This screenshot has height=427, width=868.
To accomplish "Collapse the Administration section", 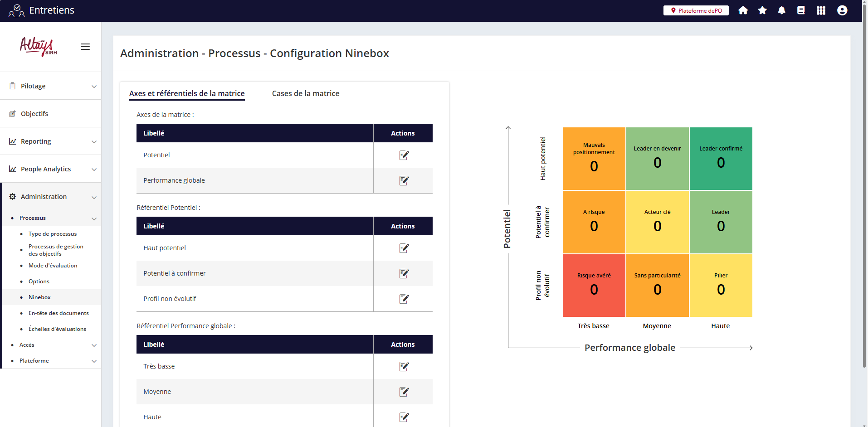I will coord(50,197).
